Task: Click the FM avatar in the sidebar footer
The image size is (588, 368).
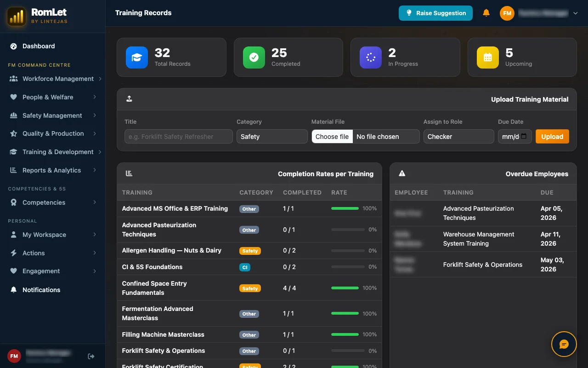Action: click(x=14, y=356)
